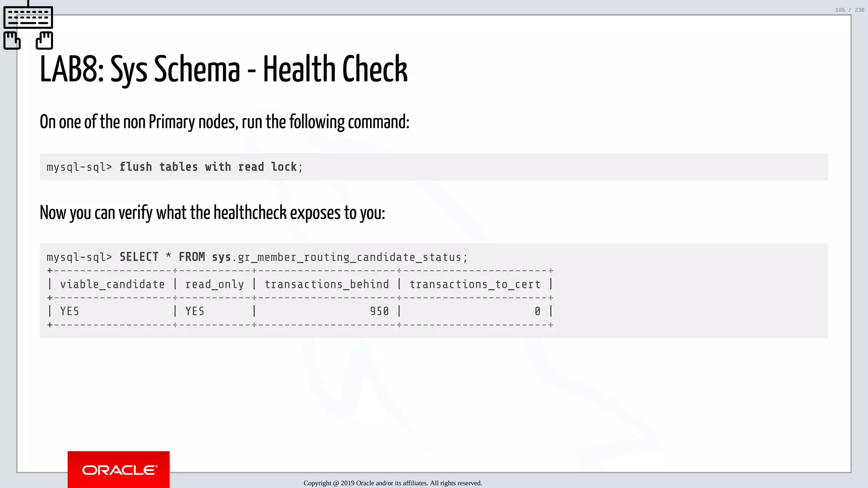Select the slide title 'LAB8: Sys Schema - Health Check'

click(x=223, y=69)
